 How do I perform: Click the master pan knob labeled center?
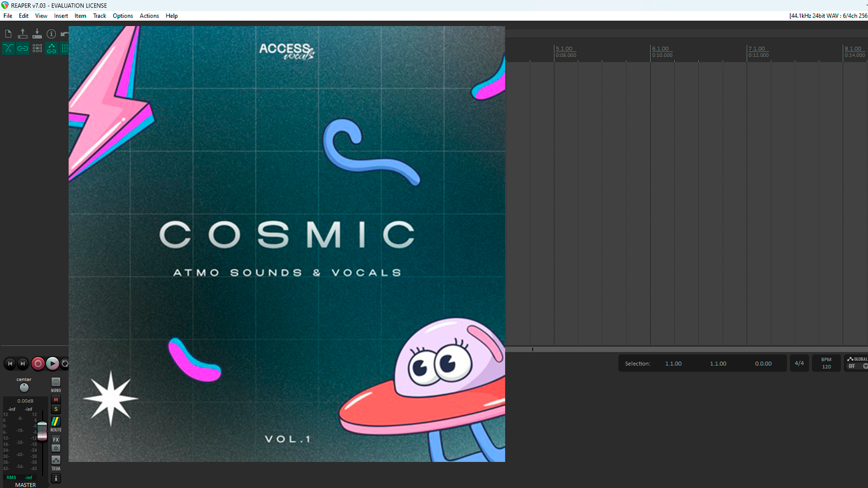(24, 388)
